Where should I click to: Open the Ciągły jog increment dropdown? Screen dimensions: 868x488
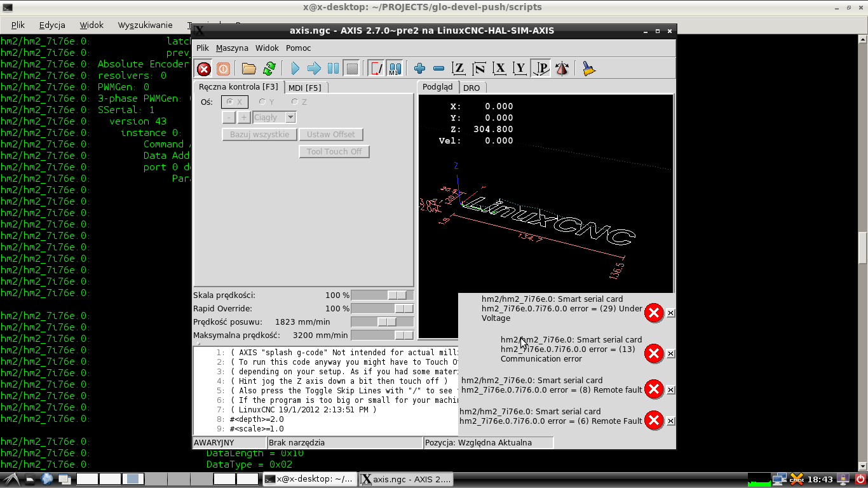[x=275, y=118]
